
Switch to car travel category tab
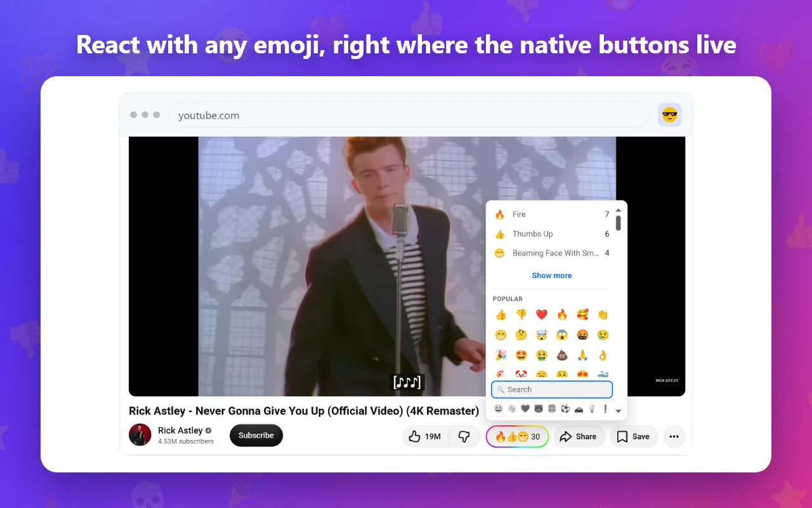[579, 409]
